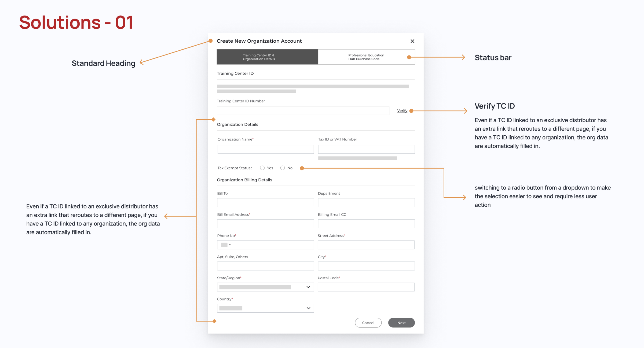Click the 'Organization Billing Details' section heading

244,180
